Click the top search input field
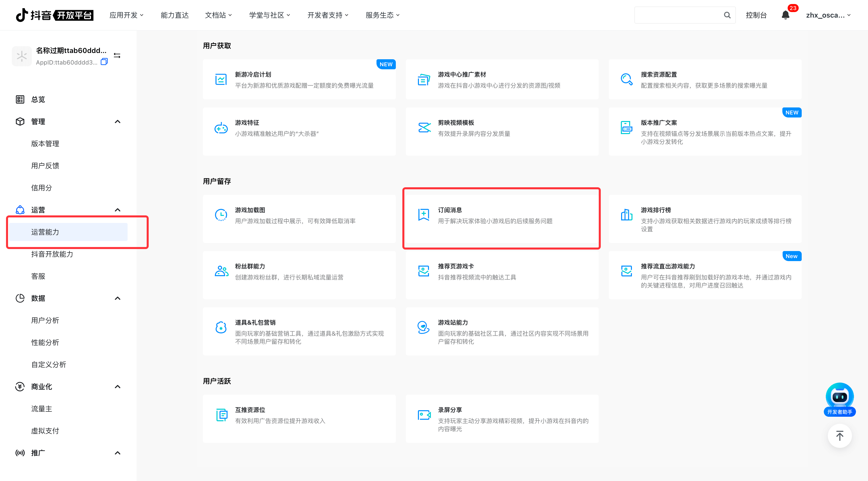The width and height of the screenshot is (868, 481). 678,15
